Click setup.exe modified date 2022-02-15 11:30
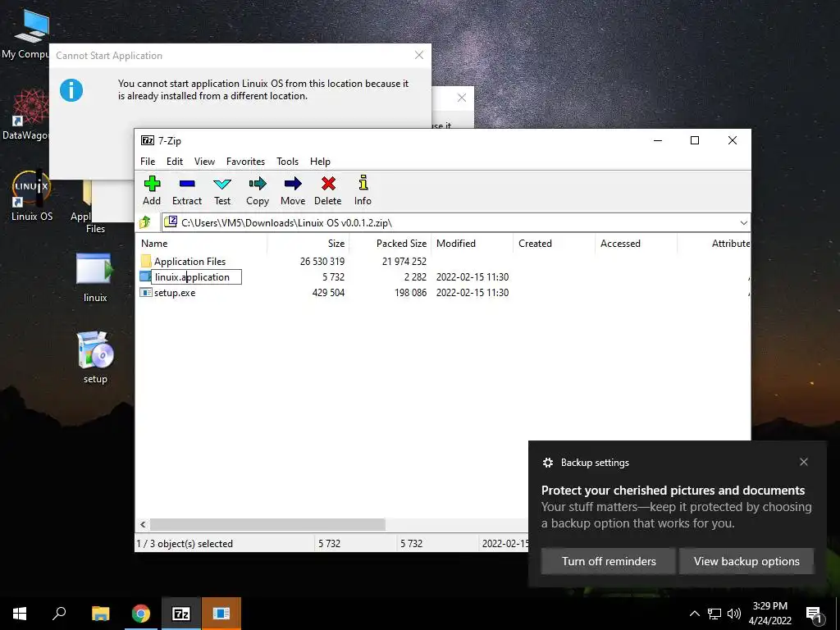The width and height of the screenshot is (840, 630). point(472,293)
